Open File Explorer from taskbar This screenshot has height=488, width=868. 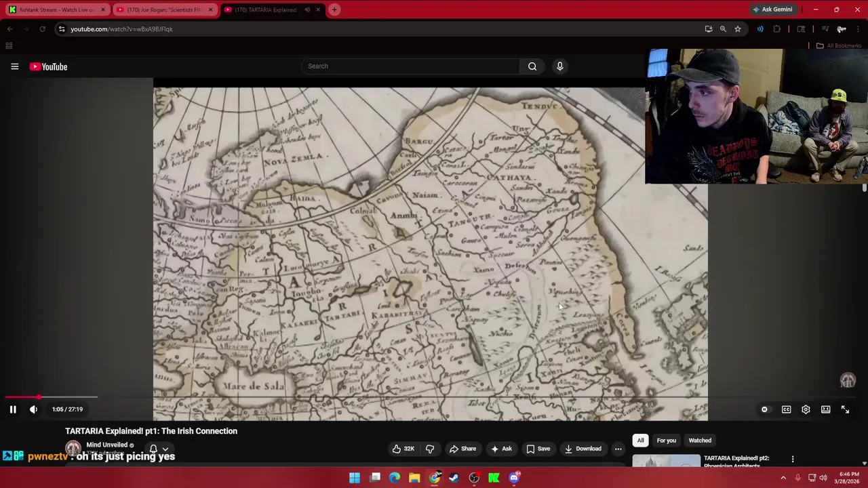click(x=414, y=478)
